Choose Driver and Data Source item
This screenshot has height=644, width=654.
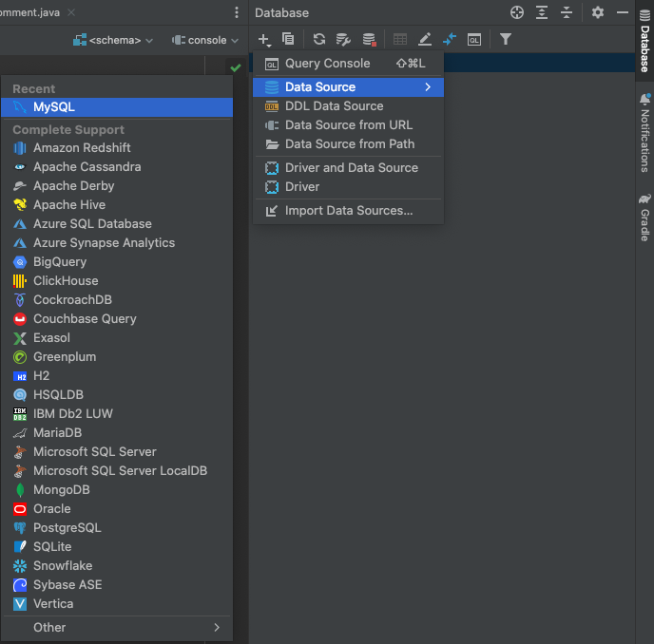click(x=348, y=168)
